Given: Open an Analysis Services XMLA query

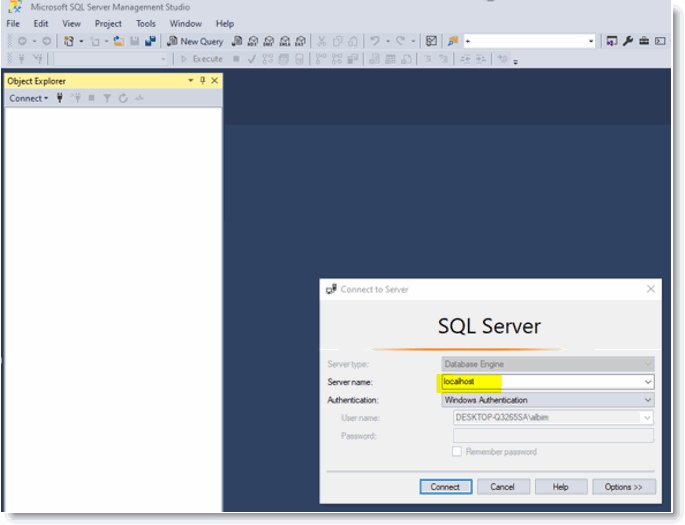Looking at the screenshot, I should tap(285, 41).
